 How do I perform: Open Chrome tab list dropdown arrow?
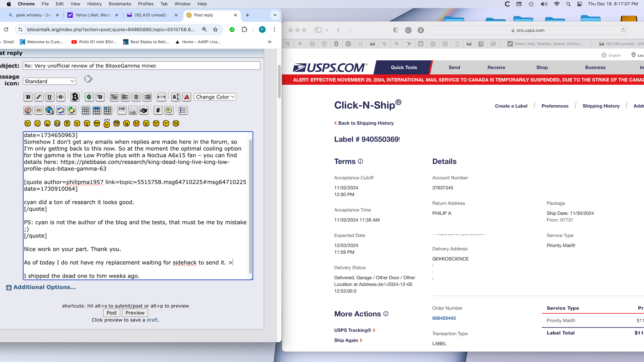275,15
